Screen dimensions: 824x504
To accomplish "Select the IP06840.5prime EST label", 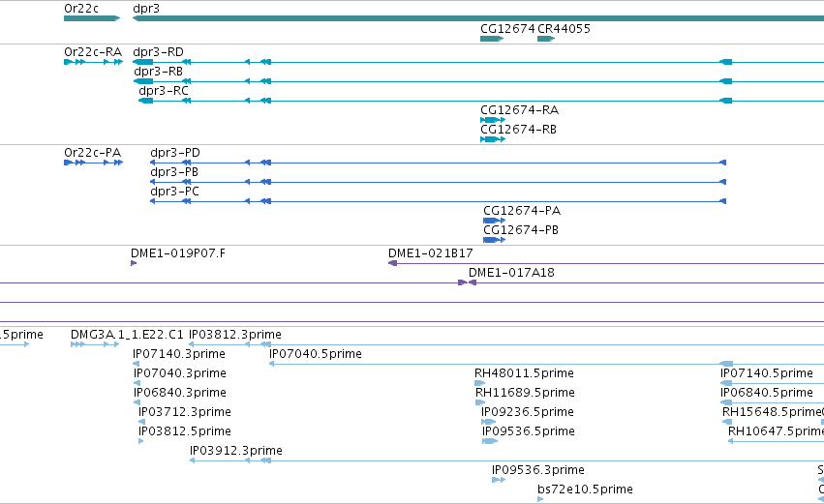I will point(767,393).
